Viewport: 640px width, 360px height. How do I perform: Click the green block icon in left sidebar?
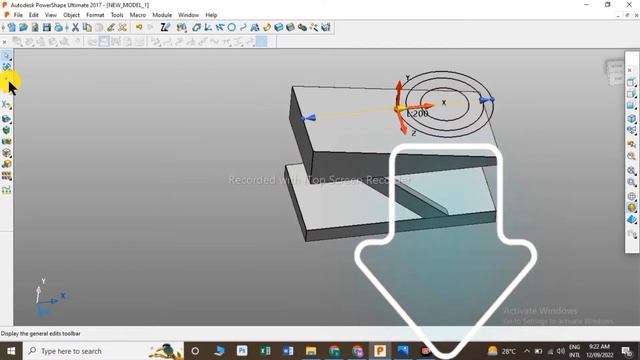click(6, 130)
